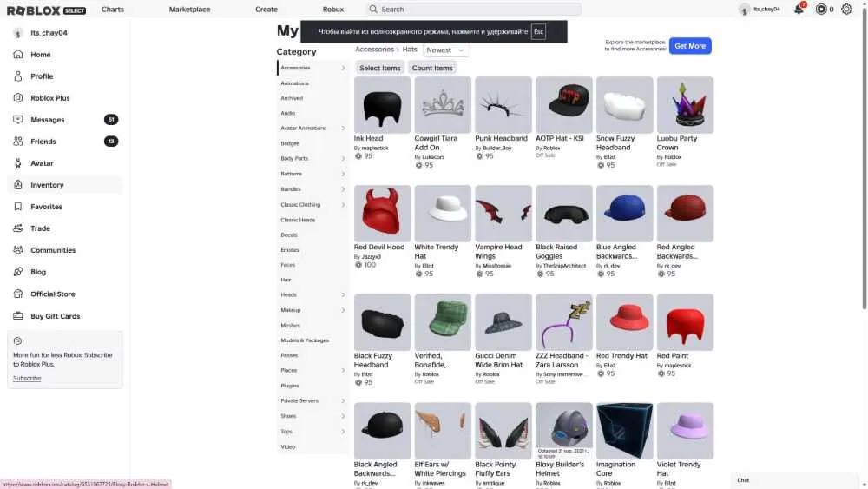The width and height of the screenshot is (868, 489).
Task: Click the search magnifier icon
Action: click(x=373, y=9)
